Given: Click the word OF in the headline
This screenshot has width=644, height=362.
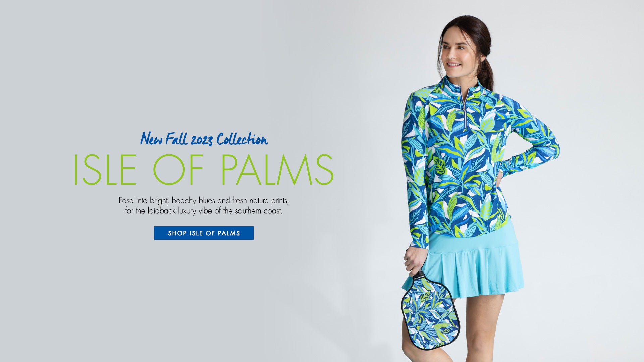Looking at the screenshot, I should click(178, 170).
